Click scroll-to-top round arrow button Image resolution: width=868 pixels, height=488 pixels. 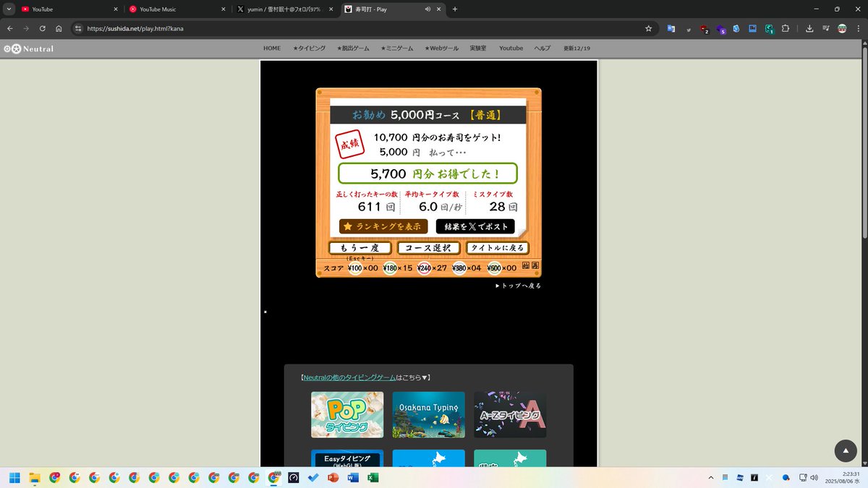[846, 450]
